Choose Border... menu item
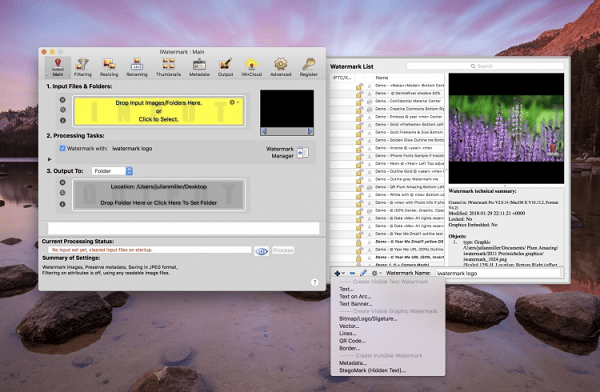Viewport: 600px width, 392px height. [x=349, y=348]
